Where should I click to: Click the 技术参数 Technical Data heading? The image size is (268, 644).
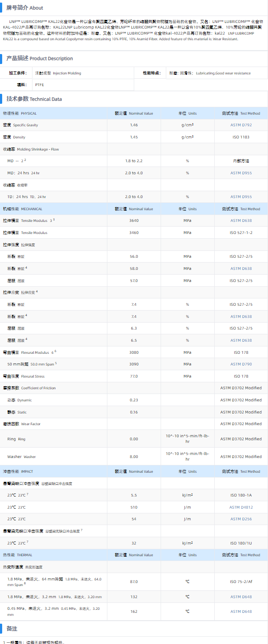point(34,99)
